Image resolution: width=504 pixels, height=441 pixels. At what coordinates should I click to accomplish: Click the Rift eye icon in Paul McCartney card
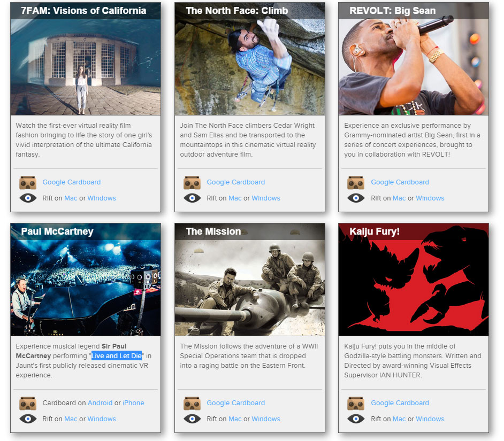point(28,419)
